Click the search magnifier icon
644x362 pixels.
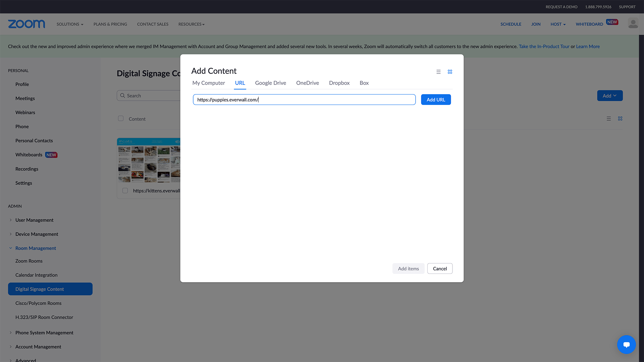122,96
